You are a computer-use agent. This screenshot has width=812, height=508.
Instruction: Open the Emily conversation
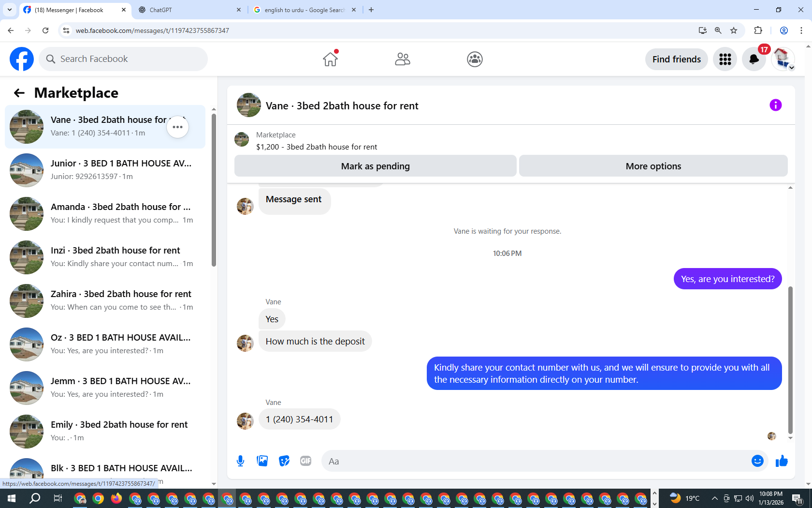(105, 432)
